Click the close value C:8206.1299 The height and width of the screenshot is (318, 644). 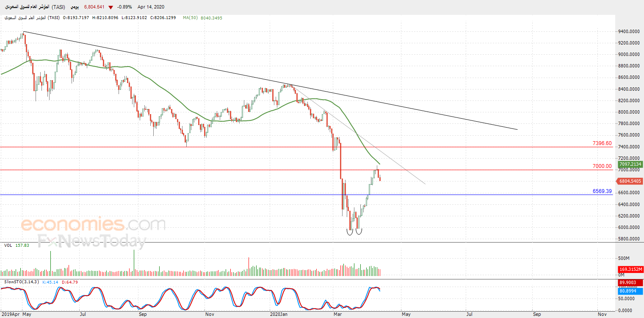[163, 18]
